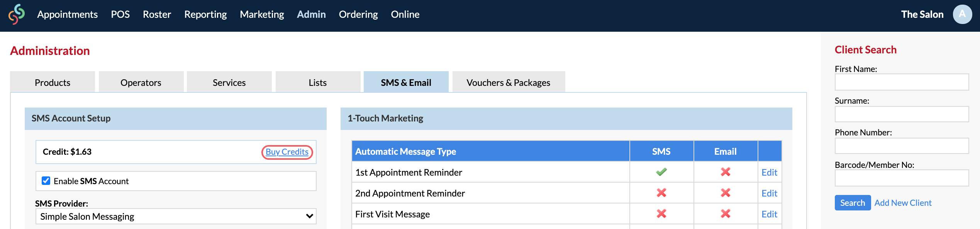Viewport: 980px width, 229px height.
Task: Focus the Surname input field
Action: tap(902, 114)
